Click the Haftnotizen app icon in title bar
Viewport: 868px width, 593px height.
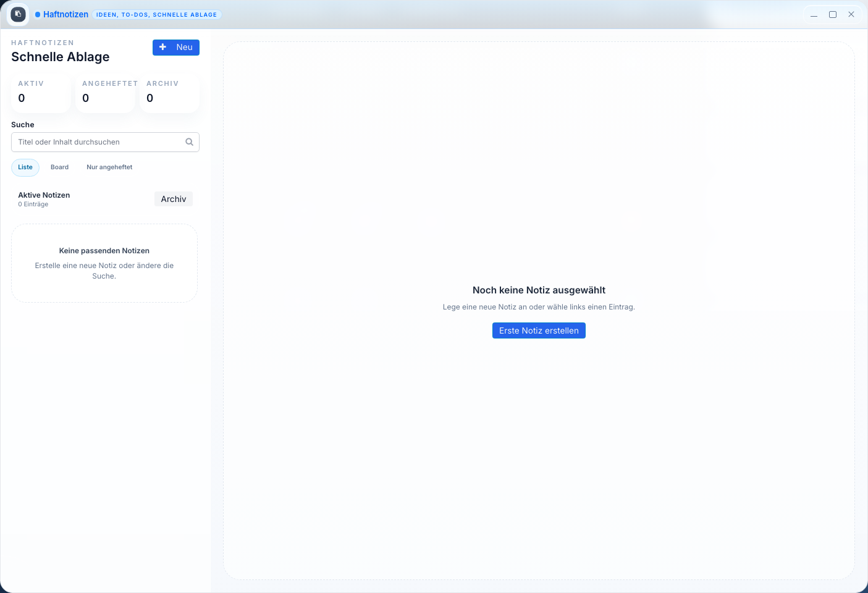tap(18, 14)
